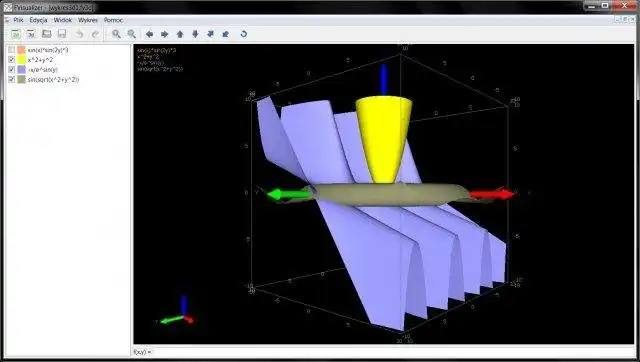Select the x^2+y^2 function label in list

[40, 60]
